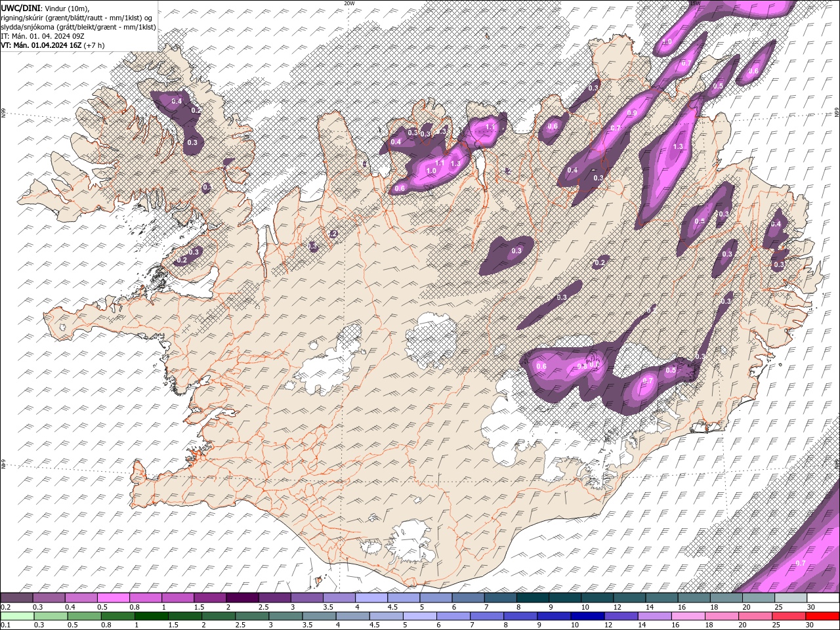
Task: Click the 'slydda/snjókoma' legend description line
Action: click(78, 27)
